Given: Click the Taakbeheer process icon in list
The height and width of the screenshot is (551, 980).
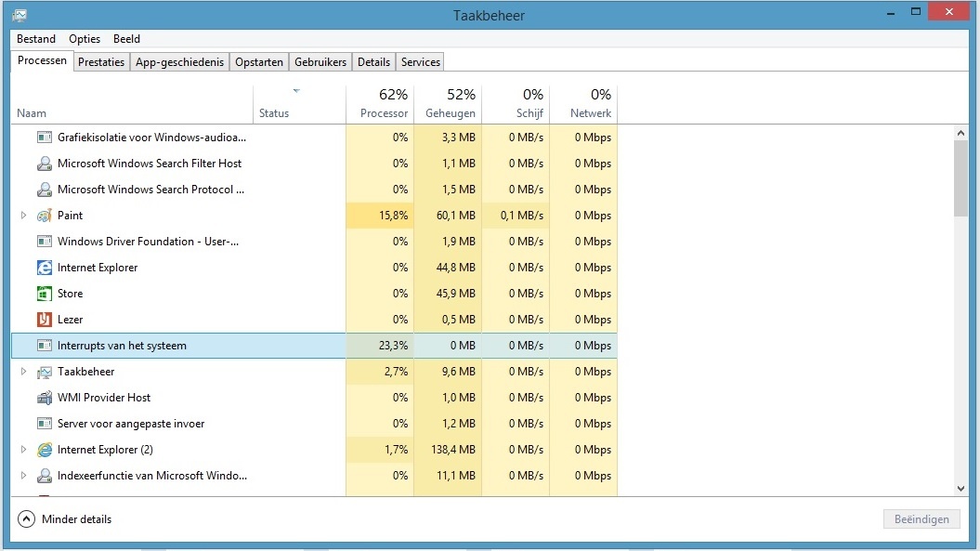Looking at the screenshot, I should point(44,372).
